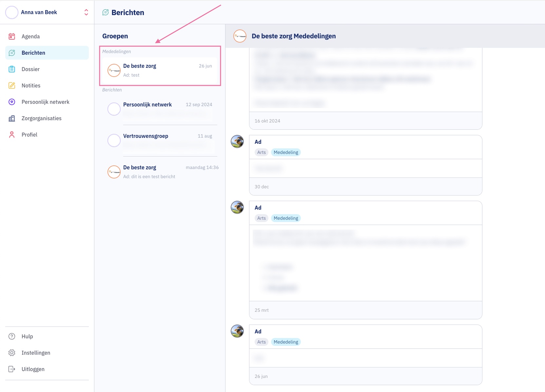Click the '12 sep 2024' timestamp
This screenshot has height=392, width=545.
[199, 104]
